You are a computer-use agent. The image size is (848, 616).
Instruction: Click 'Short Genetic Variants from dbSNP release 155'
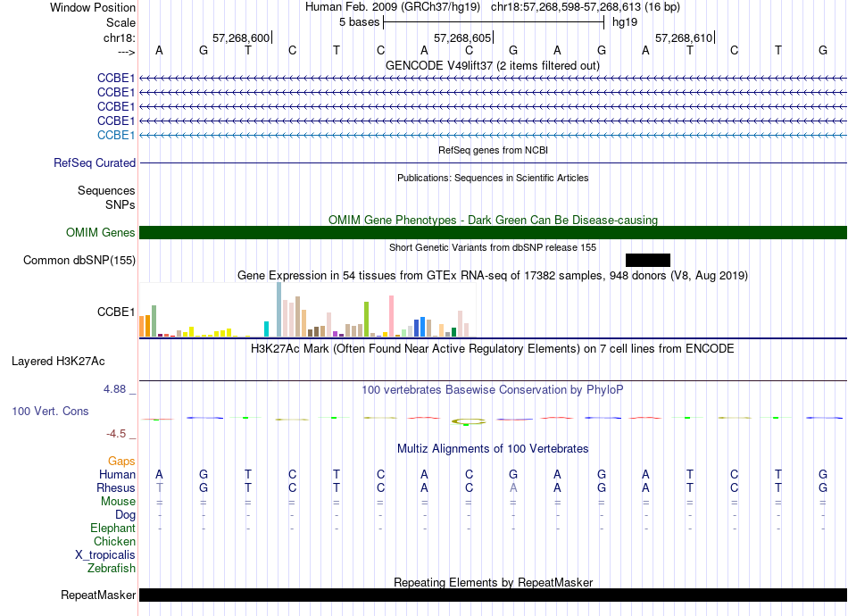[x=493, y=247]
